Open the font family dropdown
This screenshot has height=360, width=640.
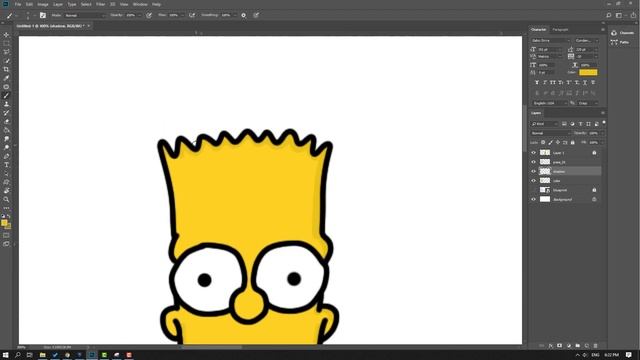pyautogui.click(x=550, y=40)
